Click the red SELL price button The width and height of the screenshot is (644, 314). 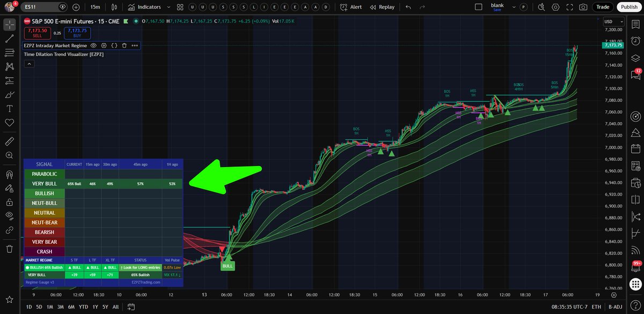click(37, 33)
